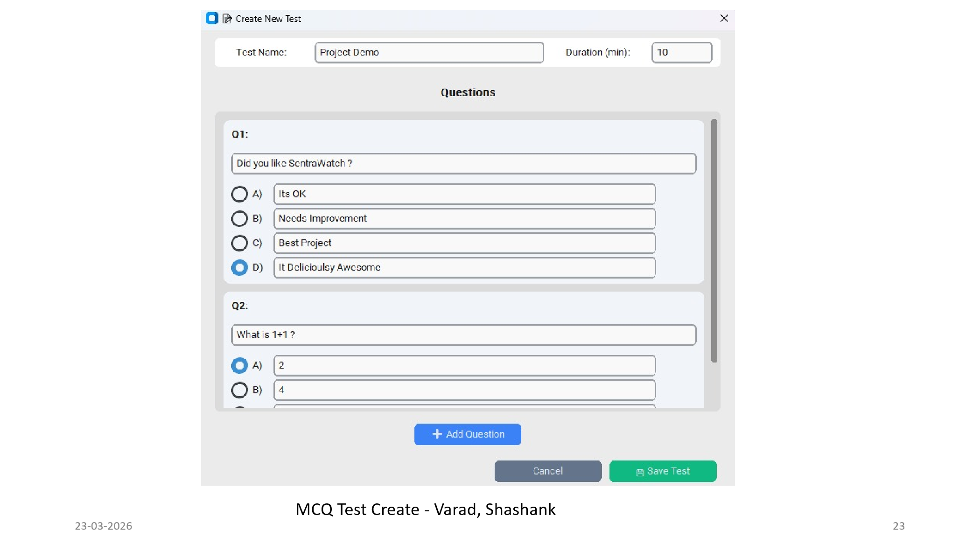Click the Test Name field showing 'Project Demo'
Image resolution: width=980 pixels, height=551 pixels.
(429, 52)
